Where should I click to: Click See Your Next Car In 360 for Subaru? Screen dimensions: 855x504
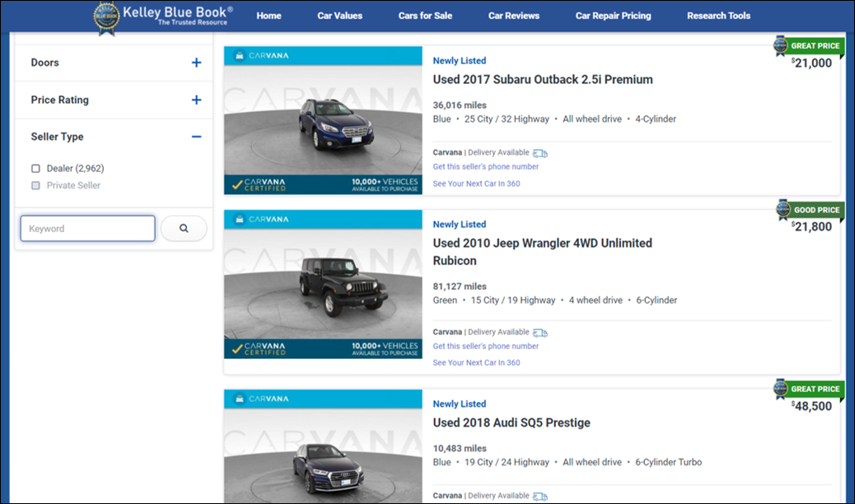[477, 184]
